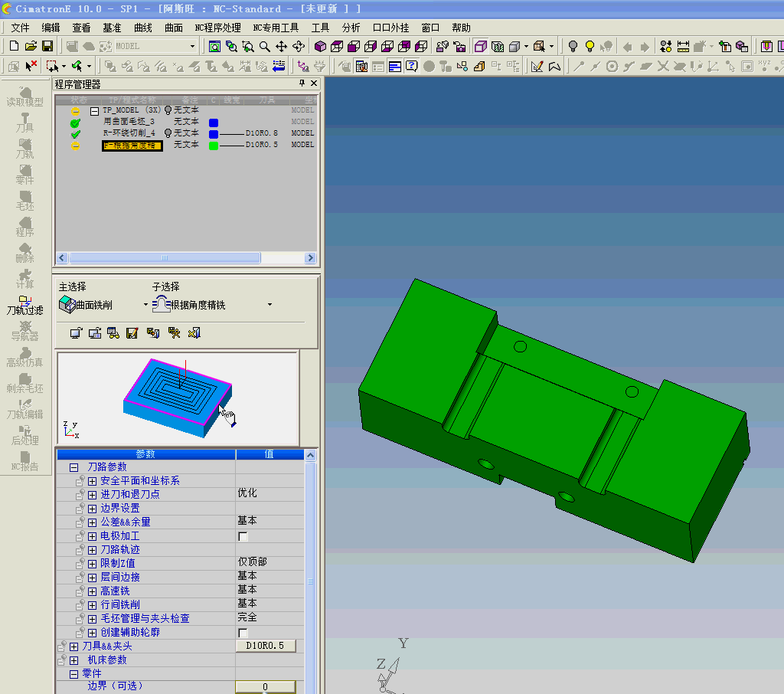Toggle the 电极加工 checkbox
The height and width of the screenshot is (694, 784).
(243, 536)
